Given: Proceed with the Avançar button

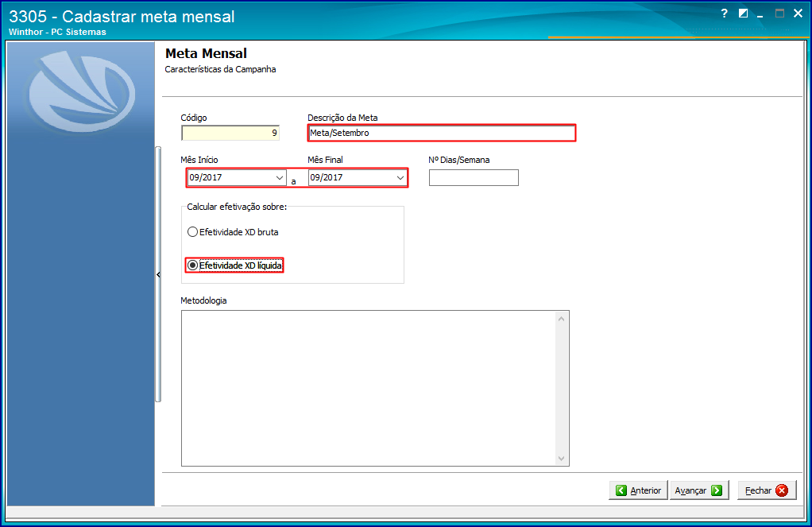Looking at the screenshot, I should tap(698, 490).
